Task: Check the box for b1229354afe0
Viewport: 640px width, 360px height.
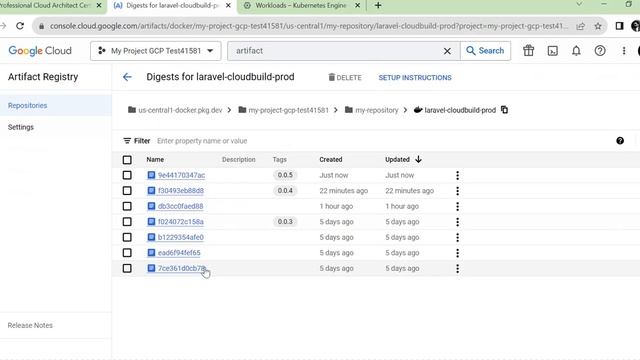Action: tap(127, 237)
